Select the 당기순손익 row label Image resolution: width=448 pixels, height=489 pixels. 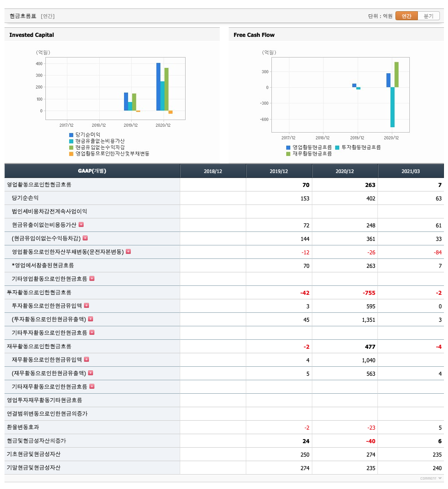point(25,198)
